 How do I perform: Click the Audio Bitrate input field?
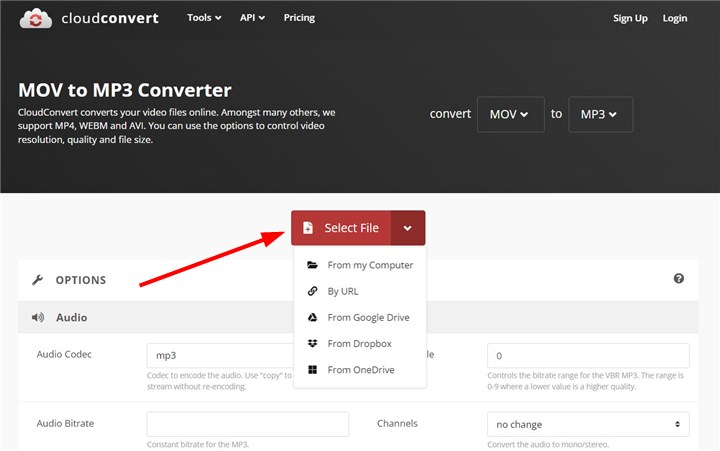[248, 424]
